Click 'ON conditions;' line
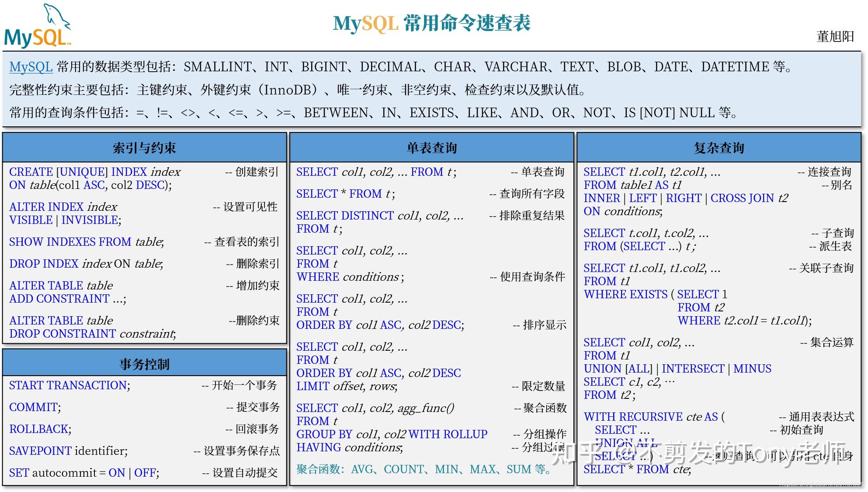Viewport: 868px width, 492px height. [623, 211]
